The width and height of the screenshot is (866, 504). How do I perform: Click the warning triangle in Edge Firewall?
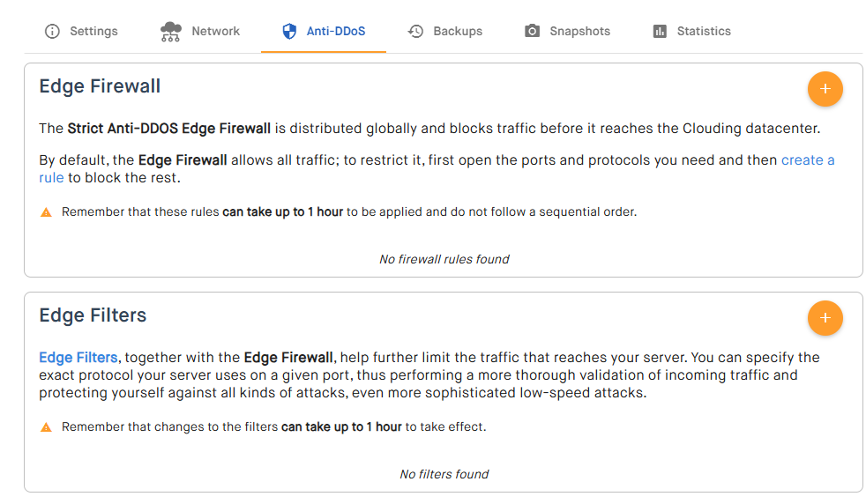tap(46, 212)
